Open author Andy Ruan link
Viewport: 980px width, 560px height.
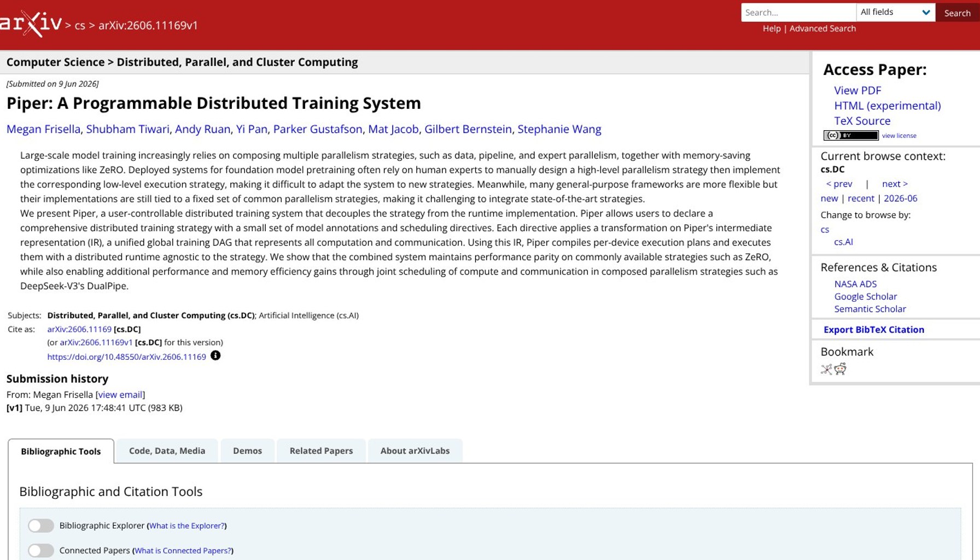point(203,129)
